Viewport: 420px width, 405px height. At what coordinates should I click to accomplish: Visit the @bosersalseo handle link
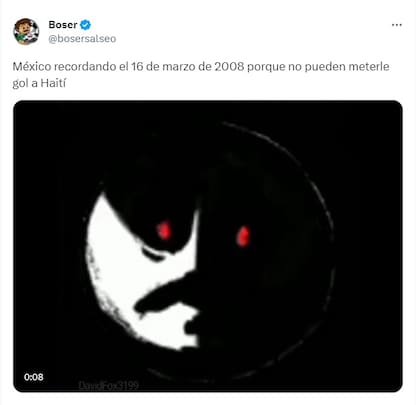[x=82, y=39]
